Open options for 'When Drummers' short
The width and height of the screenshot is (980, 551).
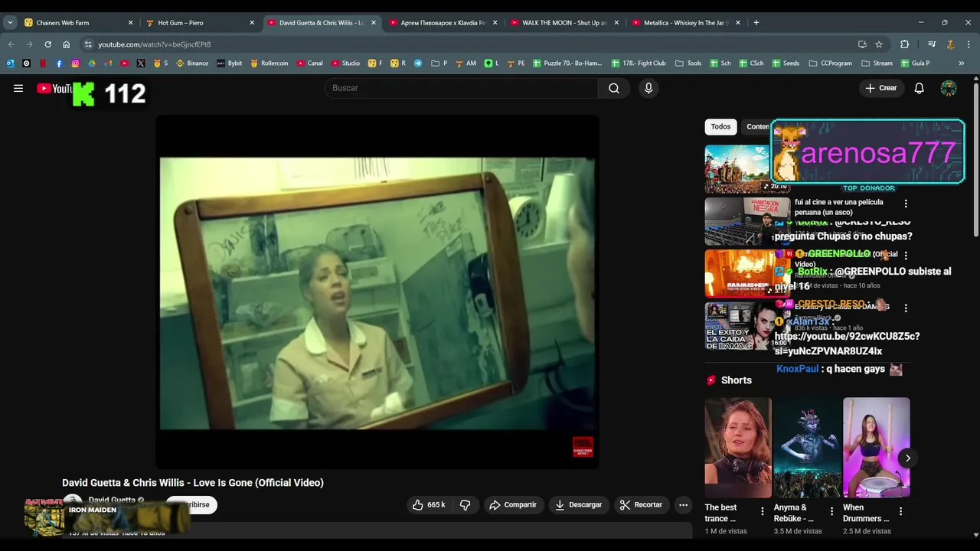(900, 511)
